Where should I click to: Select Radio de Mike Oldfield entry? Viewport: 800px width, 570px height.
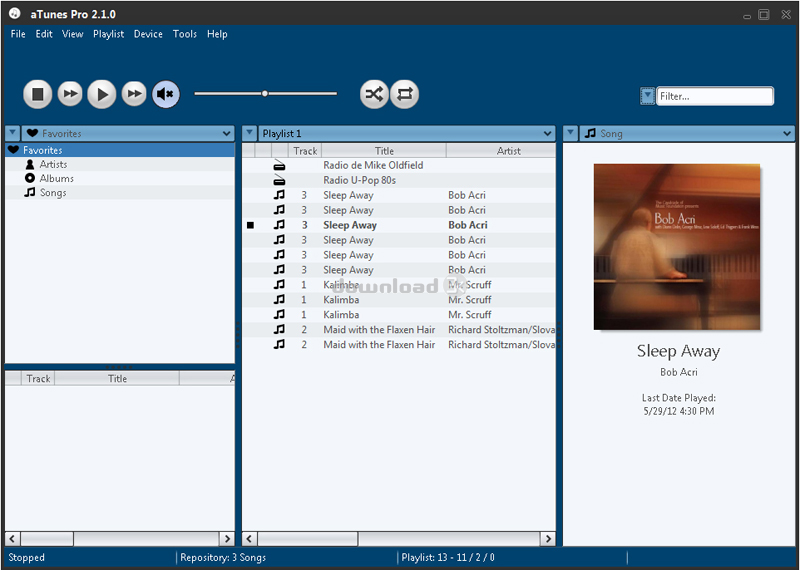tap(398, 165)
